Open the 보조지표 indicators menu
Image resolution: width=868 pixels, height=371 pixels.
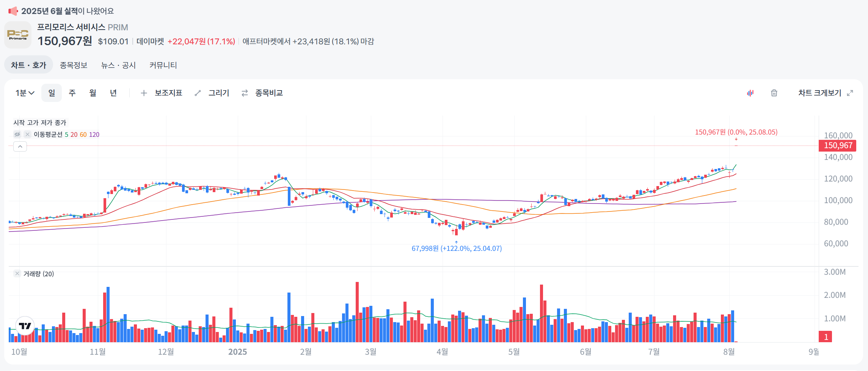(168, 93)
